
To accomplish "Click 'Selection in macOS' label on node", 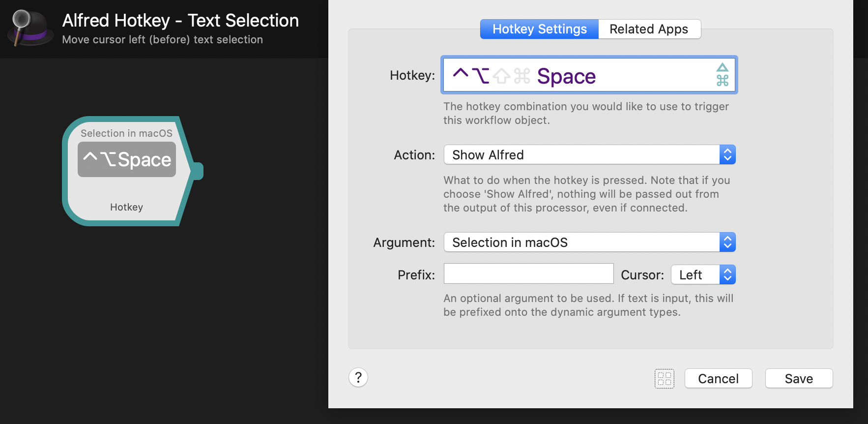I will (x=126, y=133).
